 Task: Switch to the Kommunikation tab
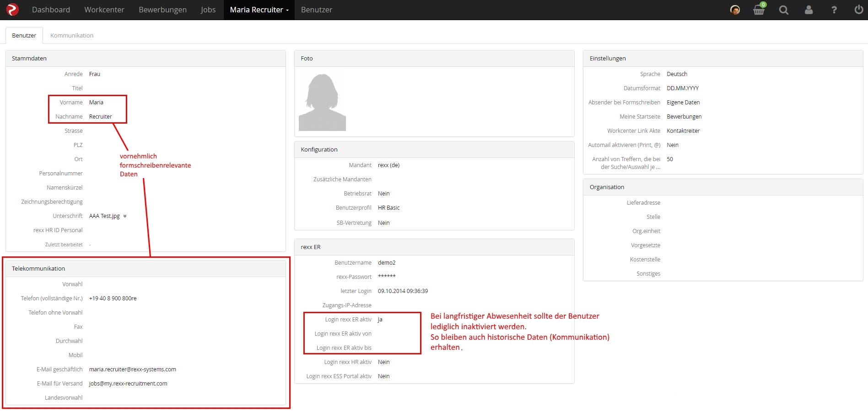72,35
